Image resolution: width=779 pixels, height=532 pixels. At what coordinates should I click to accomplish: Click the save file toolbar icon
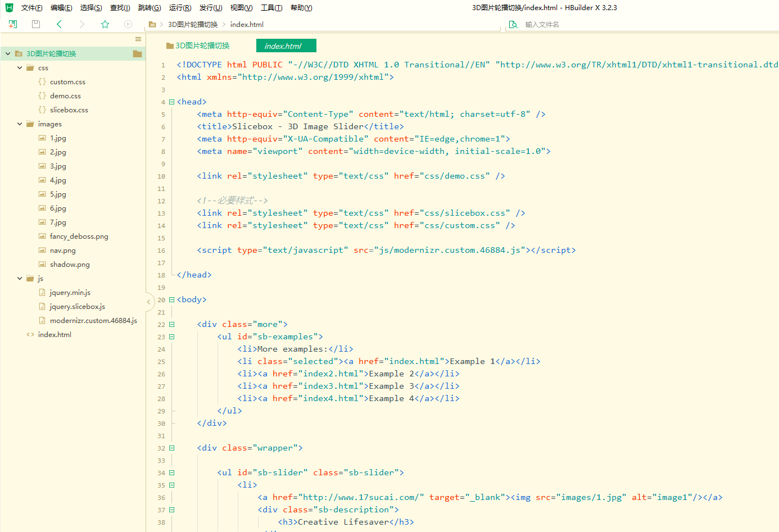coord(36,24)
